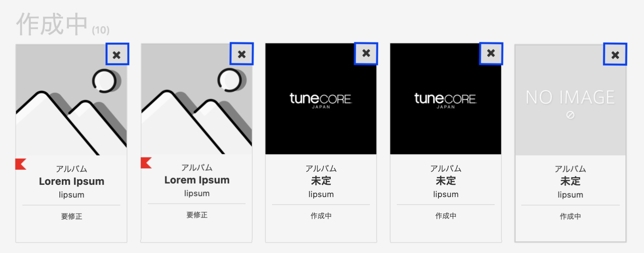Click X on fourth tunecore album card
Screen dimensions: 644x253
491,53
